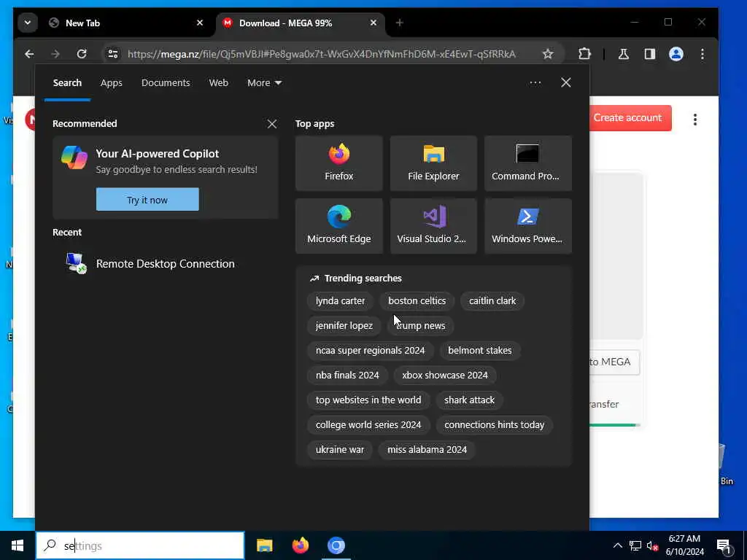Go back in Chrome
747x560 pixels.
tap(29, 54)
